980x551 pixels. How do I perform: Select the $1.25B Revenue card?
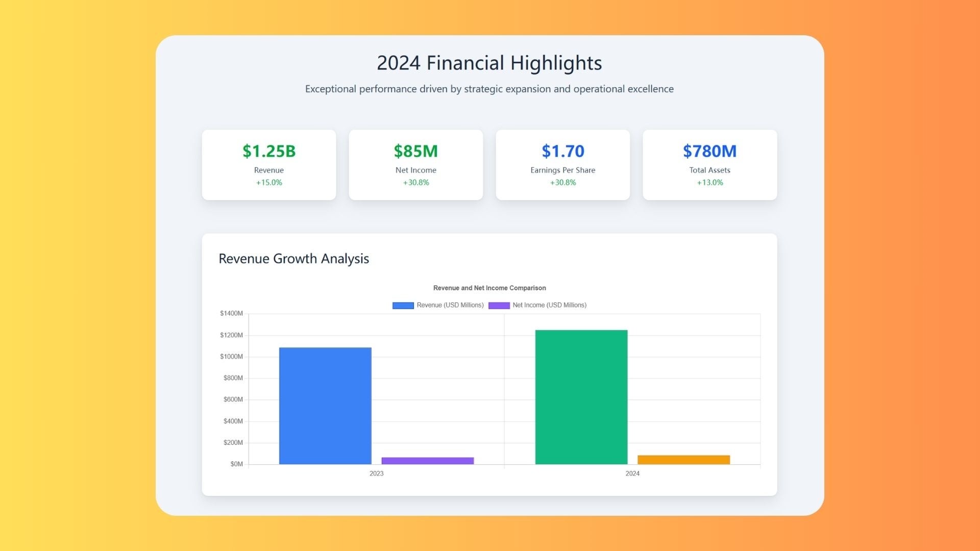[x=269, y=164]
